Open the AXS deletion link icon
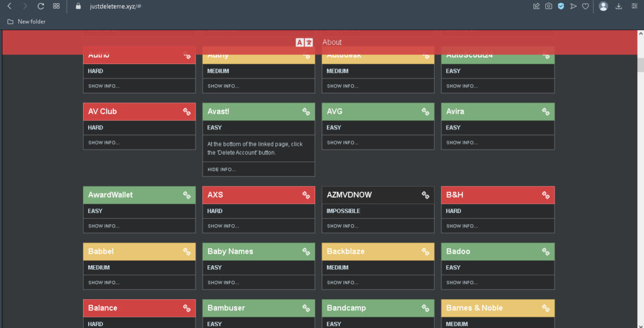The image size is (644, 328). pyautogui.click(x=306, y=195)
